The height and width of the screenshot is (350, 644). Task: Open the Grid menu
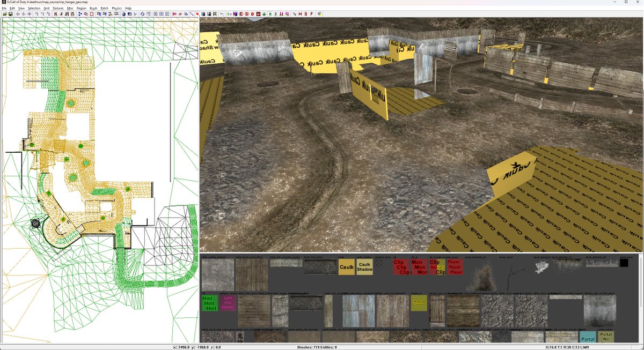46,9
